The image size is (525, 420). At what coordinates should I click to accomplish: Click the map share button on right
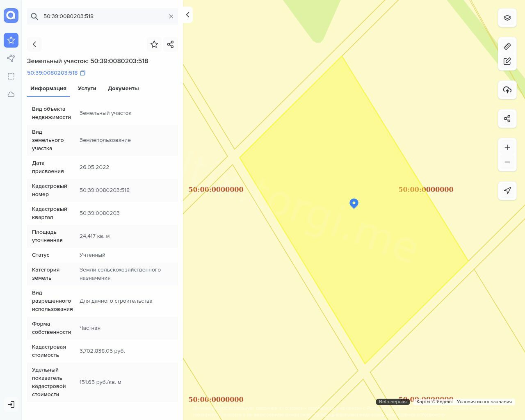point(507,119)
